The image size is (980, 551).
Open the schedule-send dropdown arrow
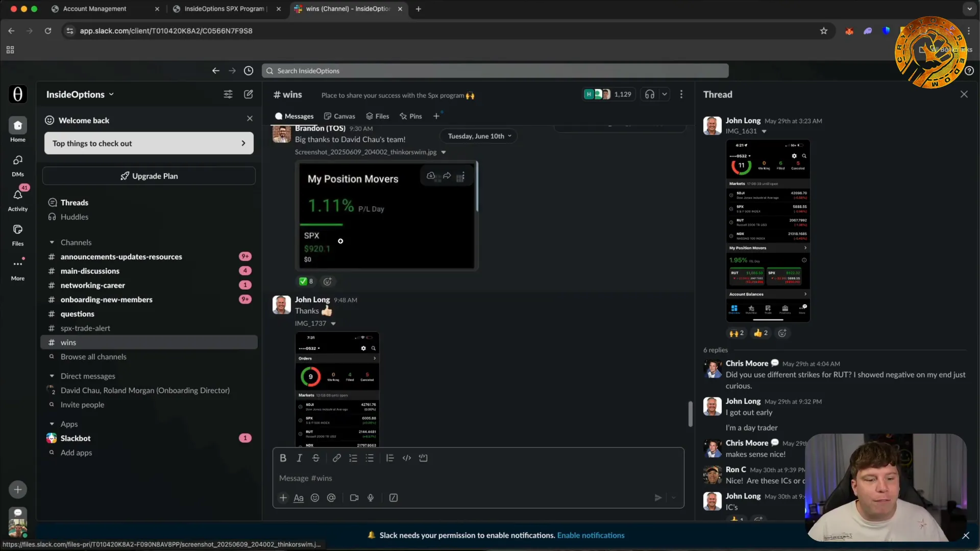(x=674, y=498)
